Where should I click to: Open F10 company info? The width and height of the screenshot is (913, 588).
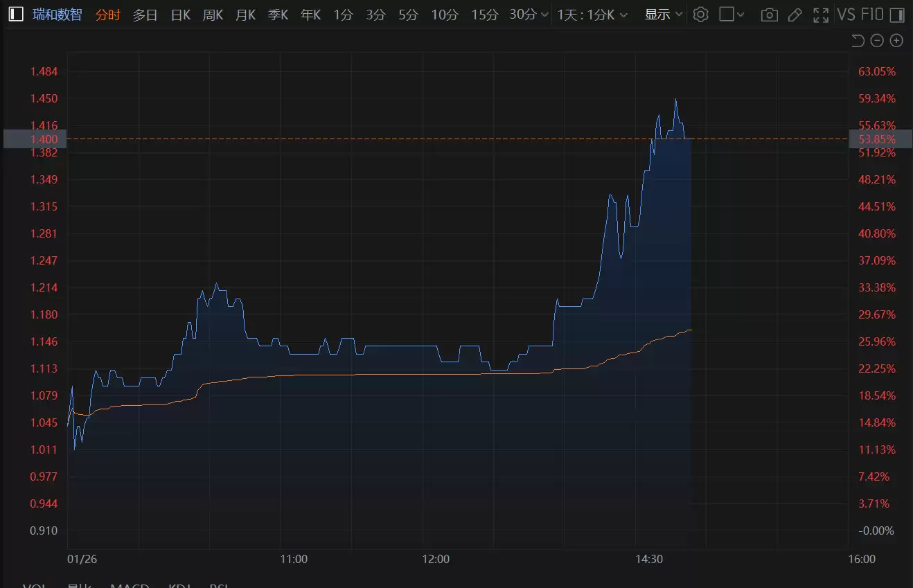click(x=874, y=15)
